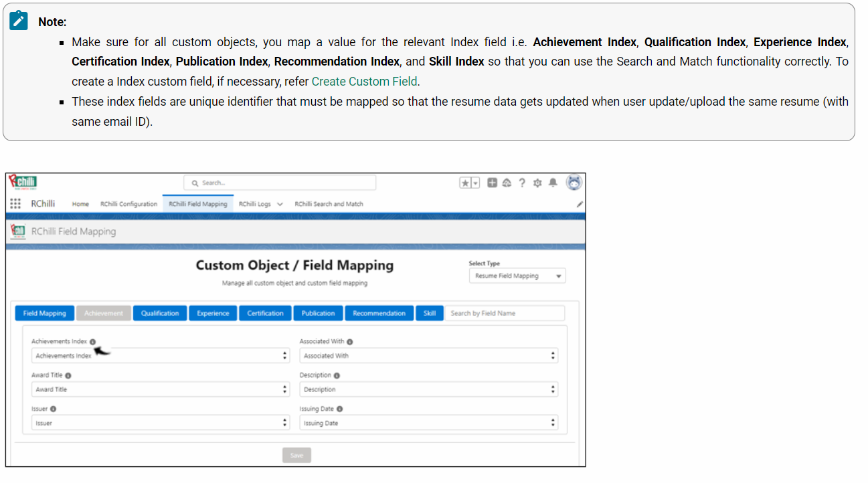Open the Associated With select box

[x=428, y=356]
